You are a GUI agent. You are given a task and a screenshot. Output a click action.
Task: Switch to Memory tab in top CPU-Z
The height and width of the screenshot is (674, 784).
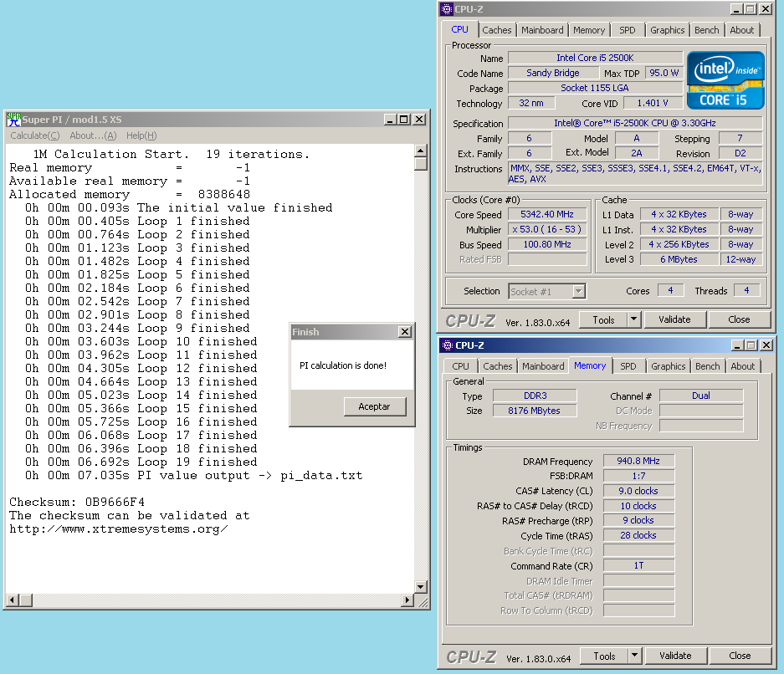tap(589, 30)
